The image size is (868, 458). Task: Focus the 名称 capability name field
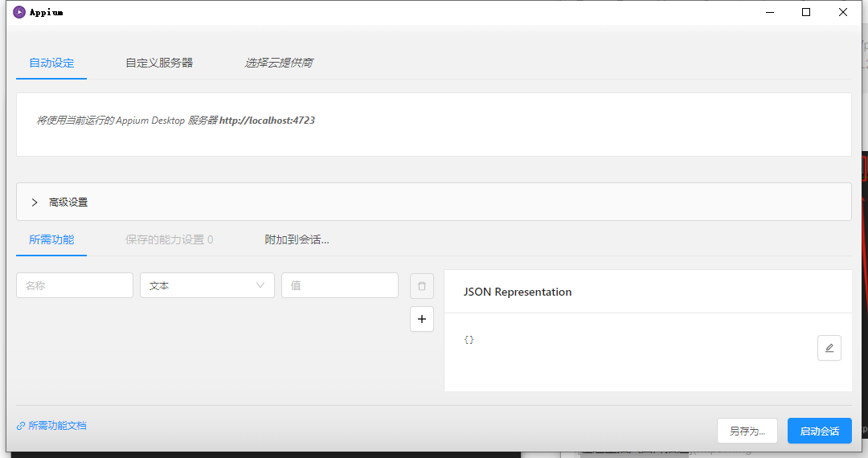click(x=75, y=285)
